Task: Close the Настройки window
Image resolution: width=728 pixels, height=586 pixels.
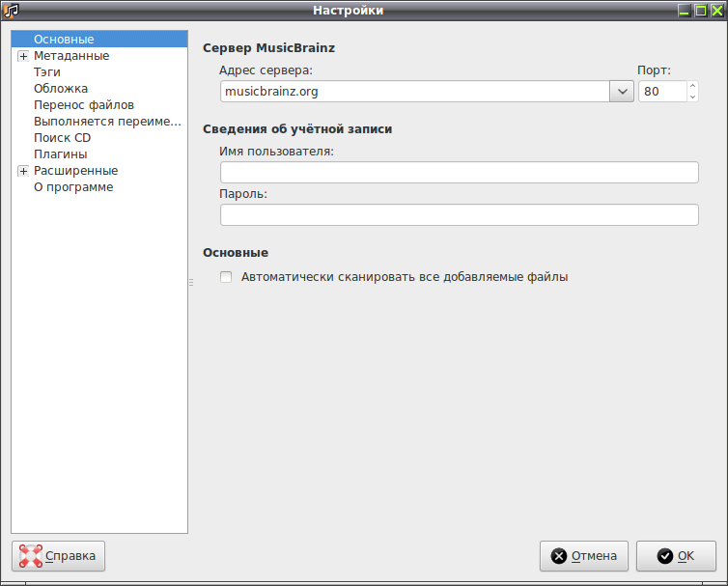Action: [x=717, y=11]
